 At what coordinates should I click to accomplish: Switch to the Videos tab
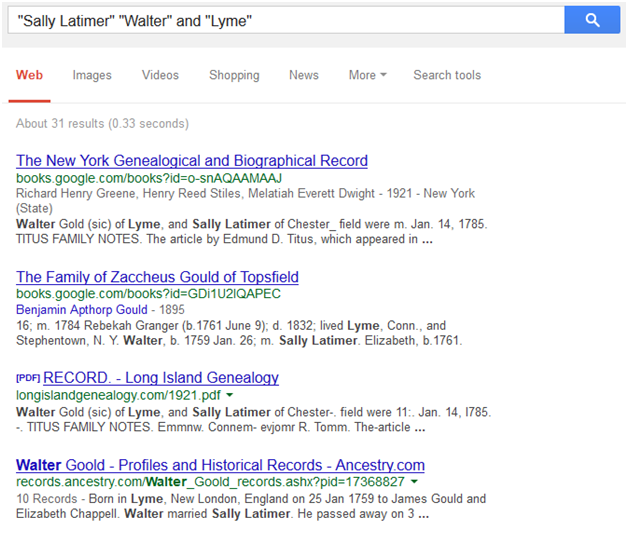[160, 75]
